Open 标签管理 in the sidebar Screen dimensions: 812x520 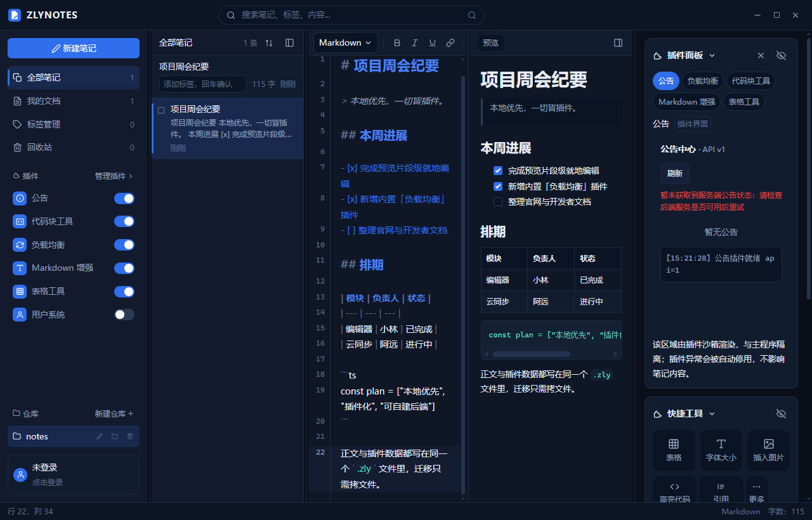74,124
